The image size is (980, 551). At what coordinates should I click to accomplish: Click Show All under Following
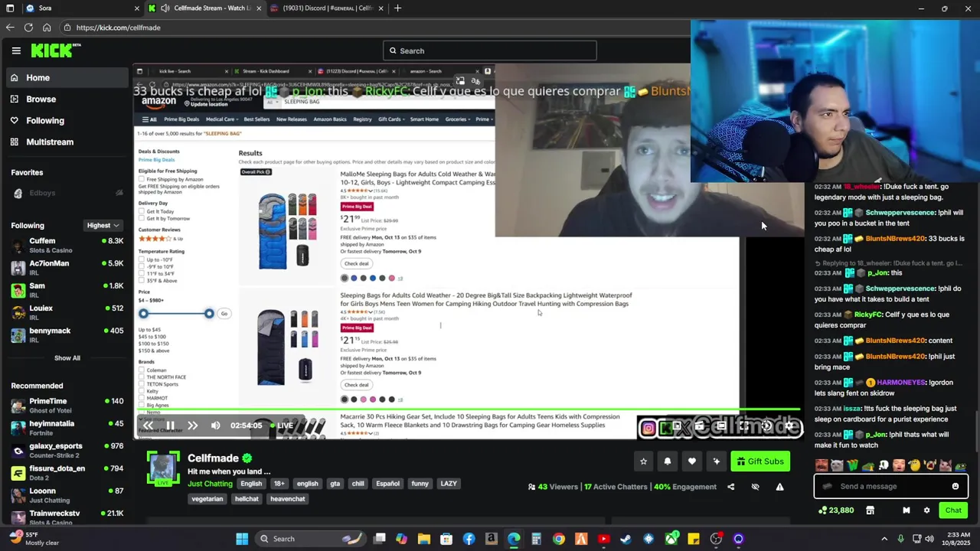(67, 357)
